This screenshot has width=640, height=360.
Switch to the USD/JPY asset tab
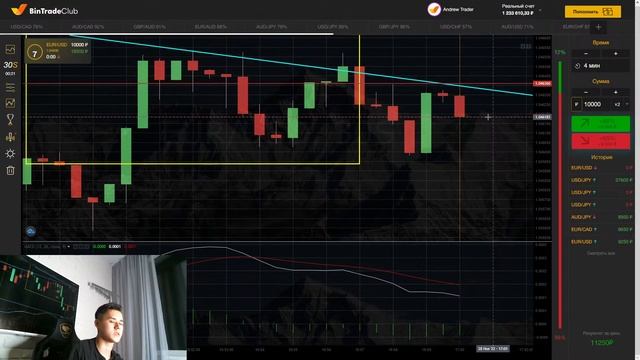(333, 27)
